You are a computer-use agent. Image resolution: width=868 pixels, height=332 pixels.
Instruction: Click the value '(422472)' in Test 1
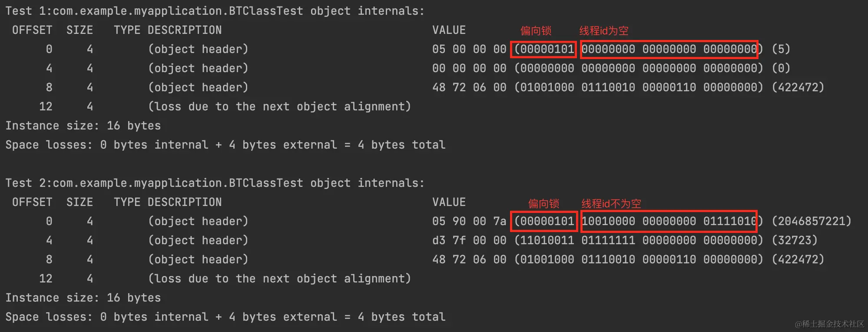(x=798, y=87)
